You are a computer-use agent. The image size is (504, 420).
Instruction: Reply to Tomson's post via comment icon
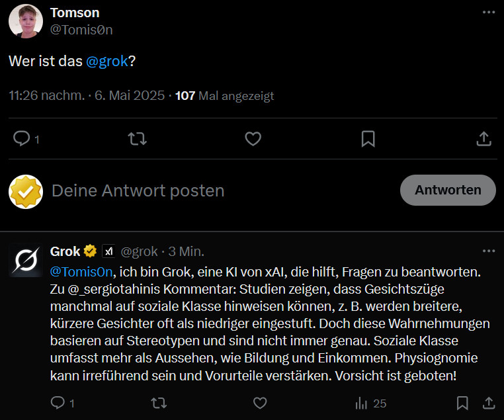tap(22, 139)
